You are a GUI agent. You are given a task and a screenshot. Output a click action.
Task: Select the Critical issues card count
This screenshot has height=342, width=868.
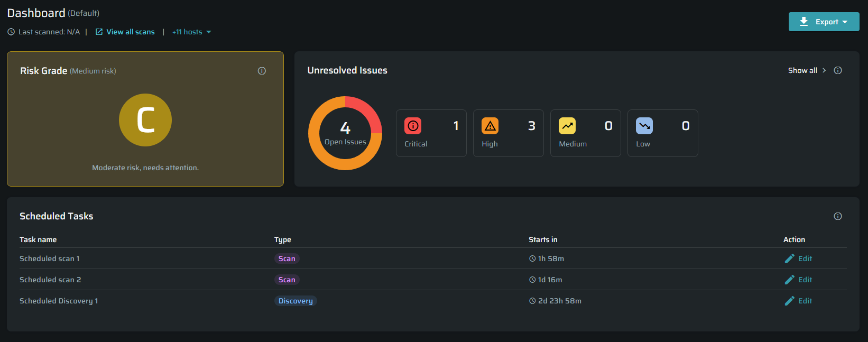coord(456,126)
